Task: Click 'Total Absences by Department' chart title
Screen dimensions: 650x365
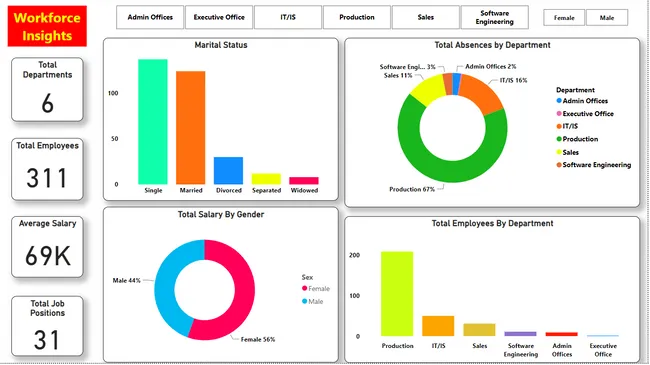Action: click(492, 45)
